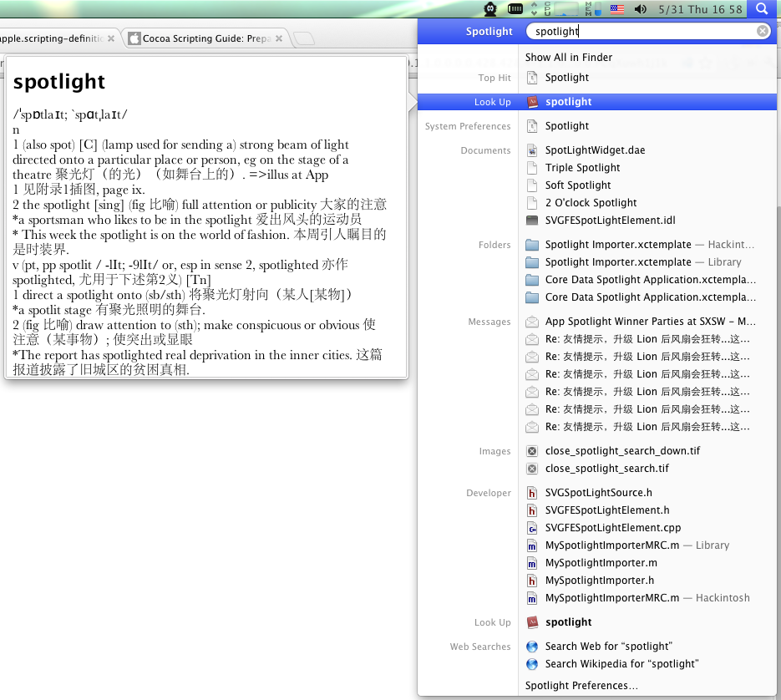The width and height of the screenshot is (781, 700).
Task: Switch to Cocoa Scripting Guide browser tab
Action: click(x=206, y=38)
